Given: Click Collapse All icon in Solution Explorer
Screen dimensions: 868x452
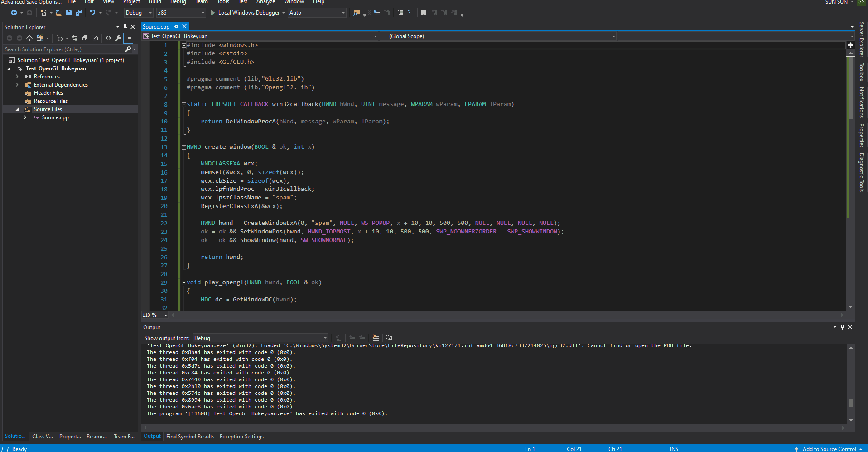Looking at the screenshot, I should point(85,38).
